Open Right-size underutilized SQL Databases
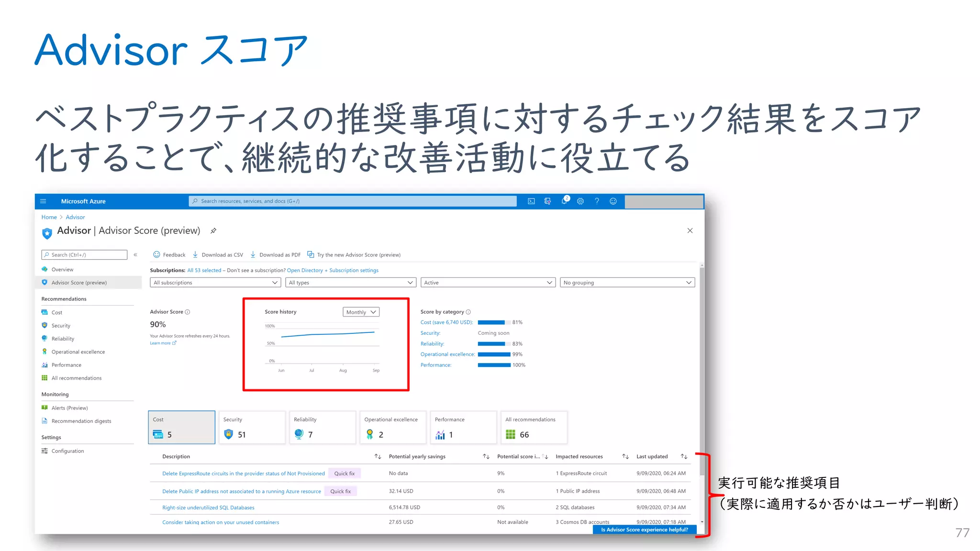This screenshot has width=980, height=551. coord(208,507)
